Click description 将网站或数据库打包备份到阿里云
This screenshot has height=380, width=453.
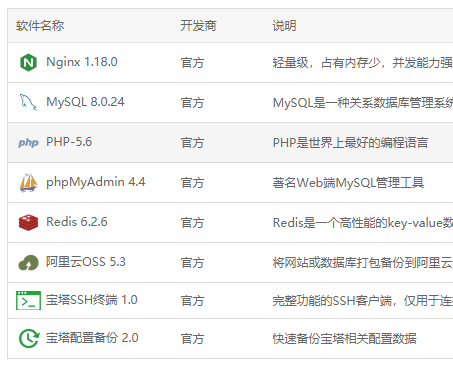363,263
